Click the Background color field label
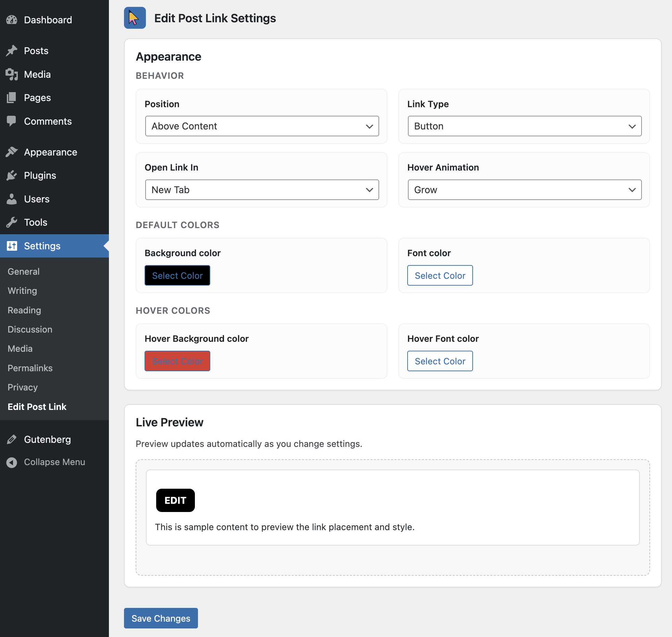The width and height of the screenshot is (672, 637). tap(183, 253)
